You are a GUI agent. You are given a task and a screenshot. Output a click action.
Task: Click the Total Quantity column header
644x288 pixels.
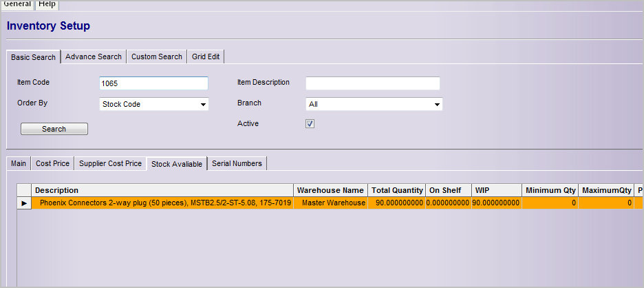397,190
